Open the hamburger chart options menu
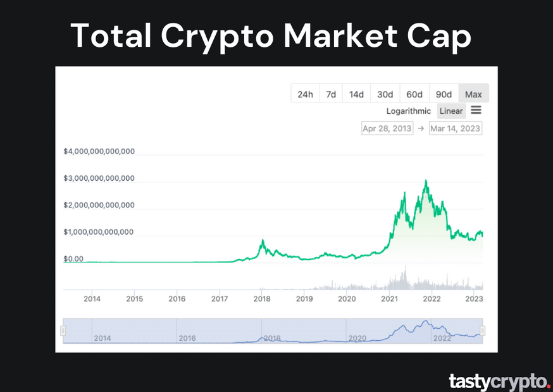Viewport: 553px width, 392px height. [476, 110]
